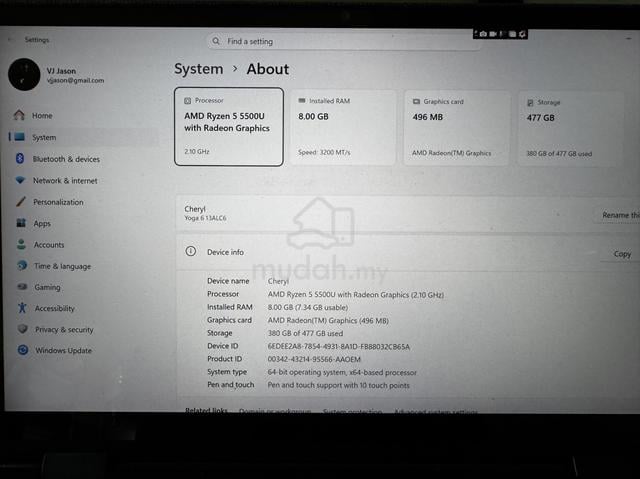Select the Installed RAM 8.00 GB card

pyautogui.click(x=343, y=127)
